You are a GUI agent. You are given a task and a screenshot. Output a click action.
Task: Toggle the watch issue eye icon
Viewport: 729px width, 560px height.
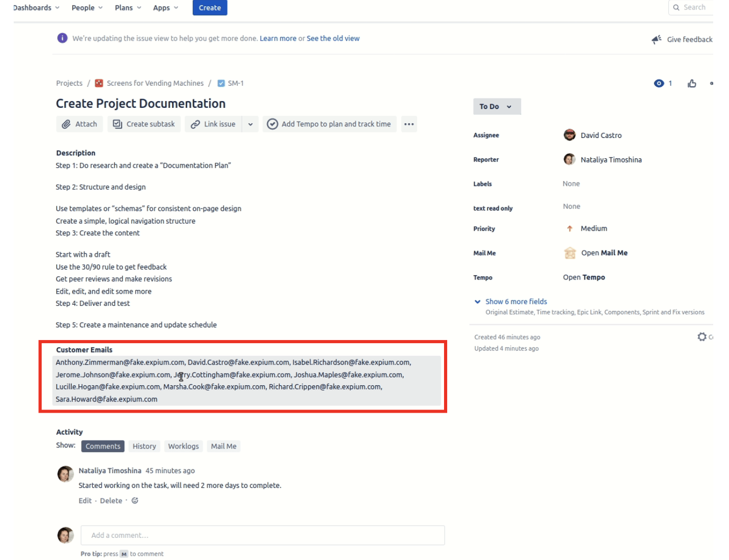point(659,83)
